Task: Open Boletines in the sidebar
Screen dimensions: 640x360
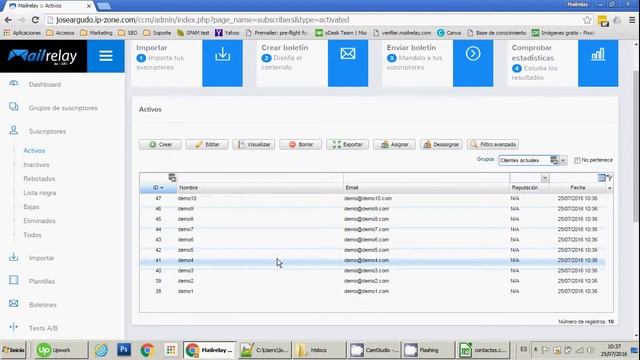Action: coord(43,305)
